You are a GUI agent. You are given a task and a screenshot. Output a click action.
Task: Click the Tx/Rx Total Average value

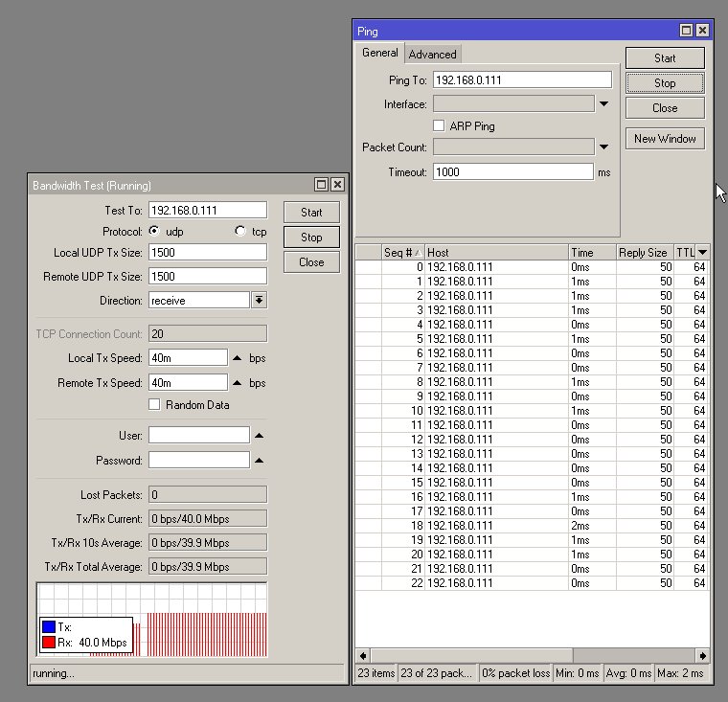tap(208, 566)
